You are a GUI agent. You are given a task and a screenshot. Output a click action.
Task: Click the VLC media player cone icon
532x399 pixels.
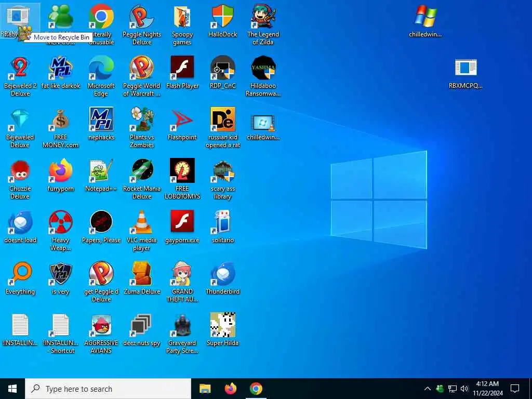pos(142,222)
